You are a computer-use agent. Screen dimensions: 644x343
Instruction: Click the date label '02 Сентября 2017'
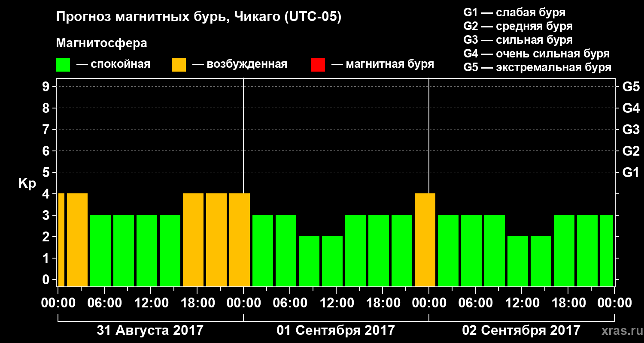[521, 331]
